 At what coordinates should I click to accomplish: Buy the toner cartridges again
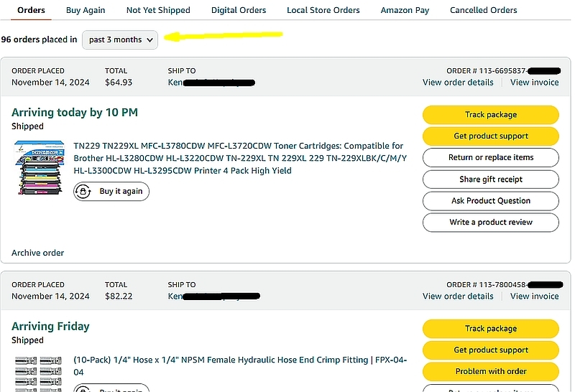[x=111, y=191]
